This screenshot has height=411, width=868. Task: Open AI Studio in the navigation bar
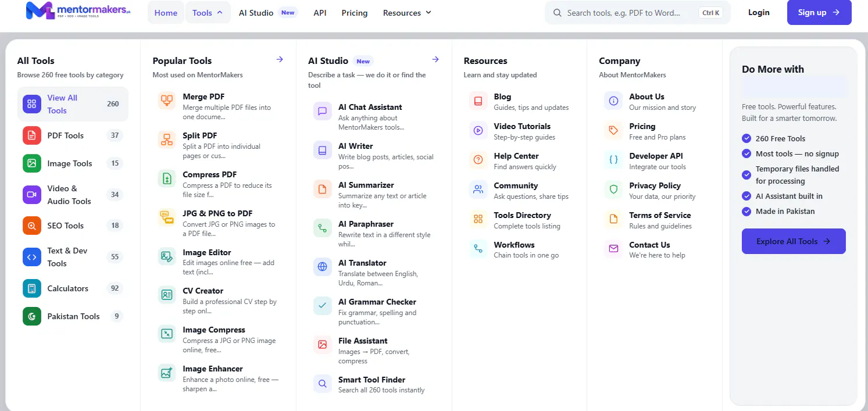coord(267,13)
